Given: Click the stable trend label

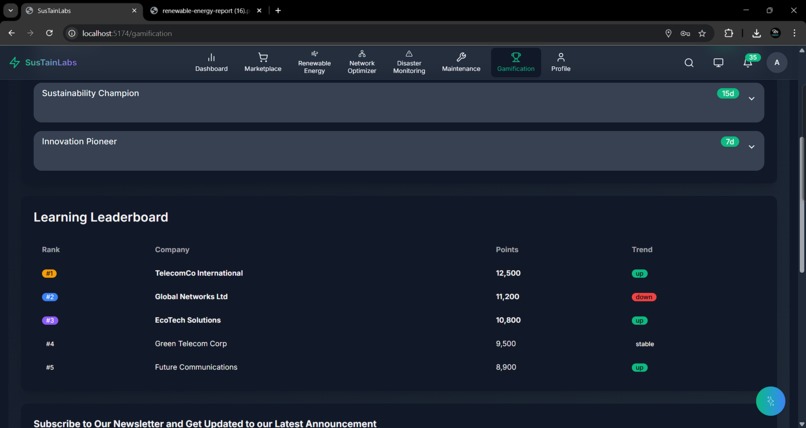Looking at the screenshot, I should [x=645, y=344].
